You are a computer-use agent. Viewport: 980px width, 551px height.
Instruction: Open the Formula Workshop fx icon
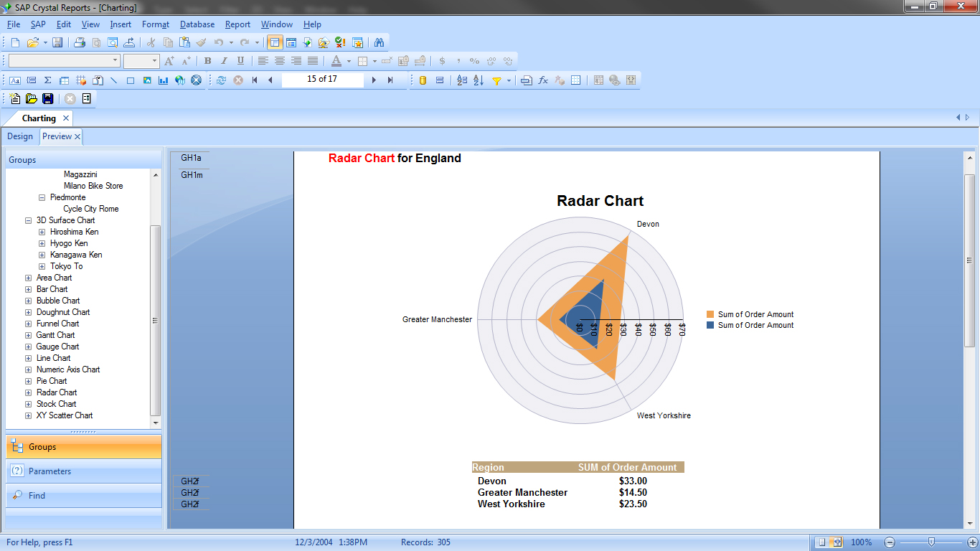pyautogui.click(x=543, y=80)
